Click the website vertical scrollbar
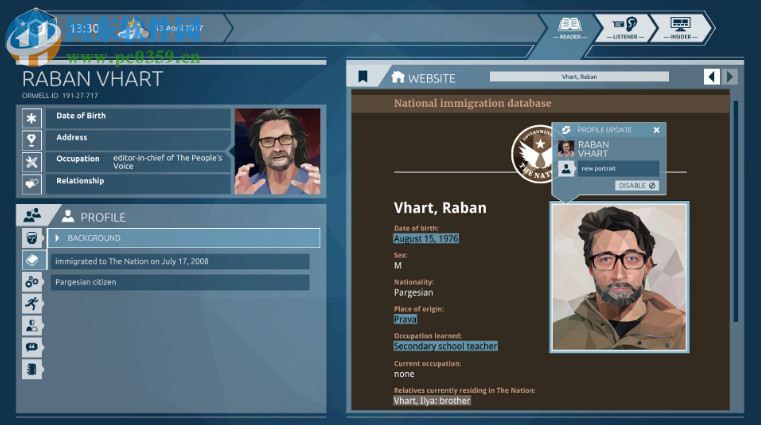 click(x=736, y=211)
